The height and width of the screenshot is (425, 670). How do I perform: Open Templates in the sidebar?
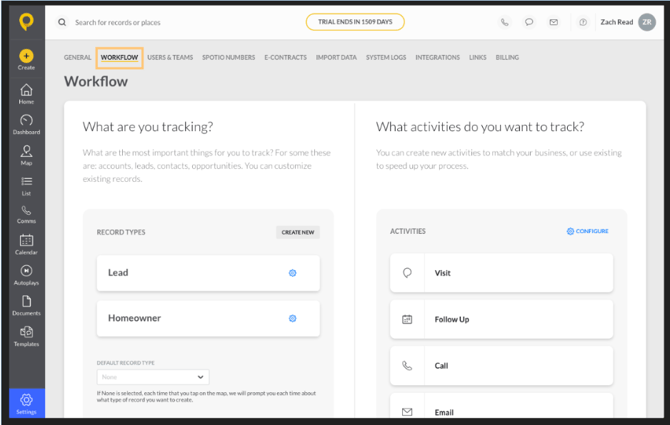pyautogui.click(x=26, y=336)
